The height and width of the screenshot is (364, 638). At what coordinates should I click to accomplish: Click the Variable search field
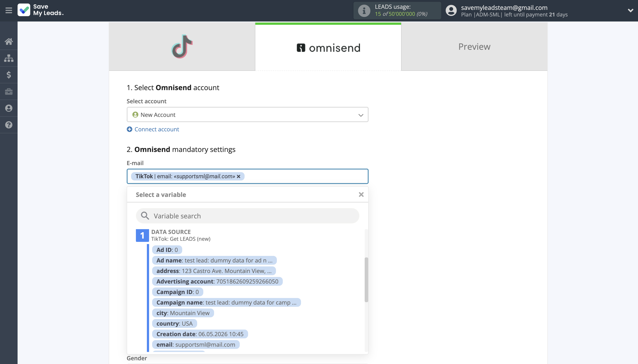(247, 216)
